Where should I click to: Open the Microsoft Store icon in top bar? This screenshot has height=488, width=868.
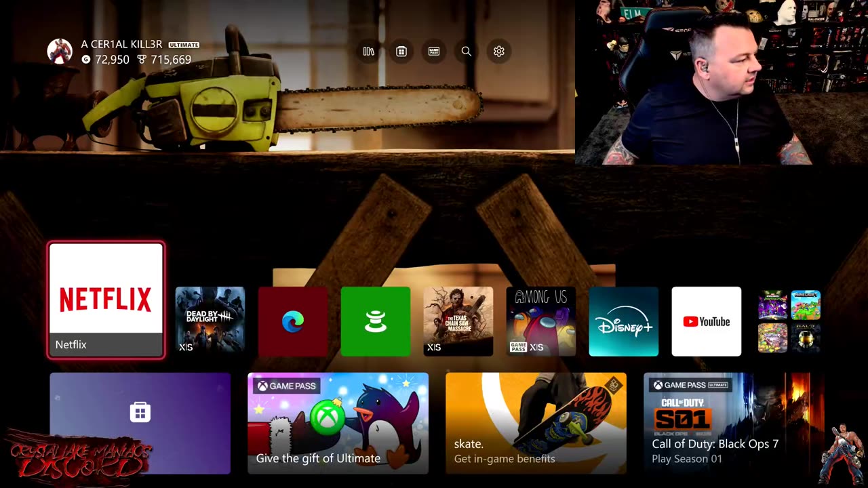point(401,52)
